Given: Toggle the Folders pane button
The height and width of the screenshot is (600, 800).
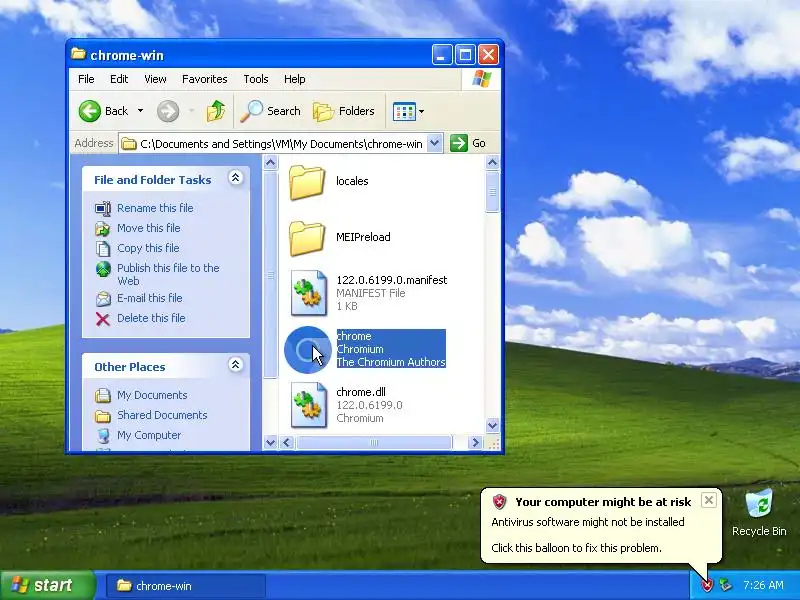Looking at the screenshot, I should coord(343,111).
